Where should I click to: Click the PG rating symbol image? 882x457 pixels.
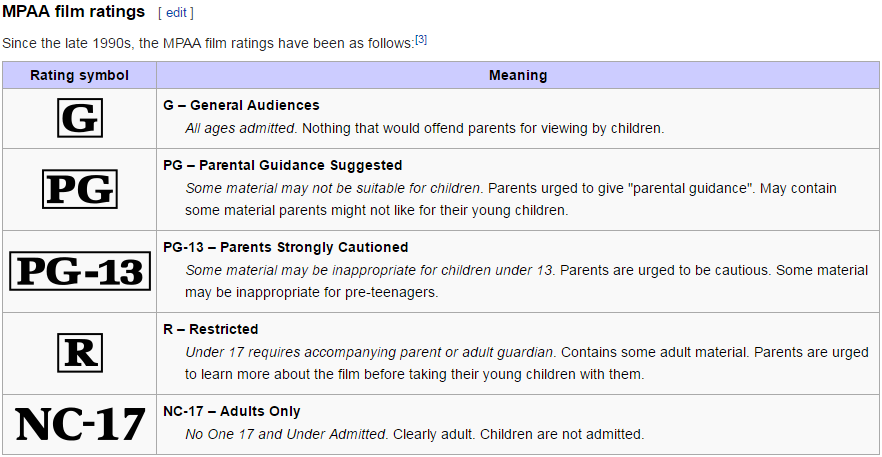(x=80, y=189)
